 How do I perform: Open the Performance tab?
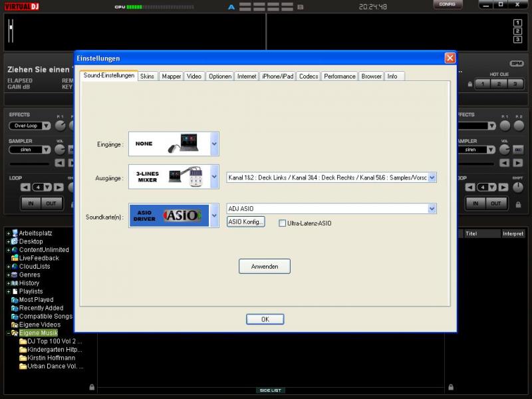(340, 76)
